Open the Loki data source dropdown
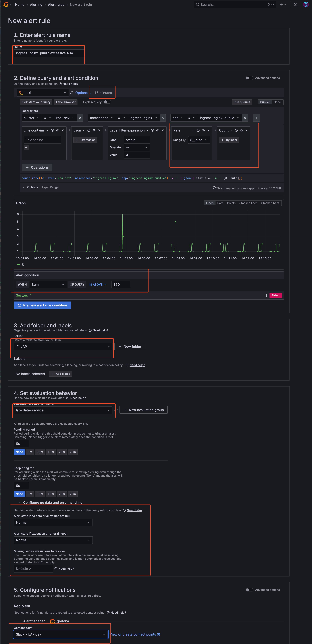 [x=43, y=93]
